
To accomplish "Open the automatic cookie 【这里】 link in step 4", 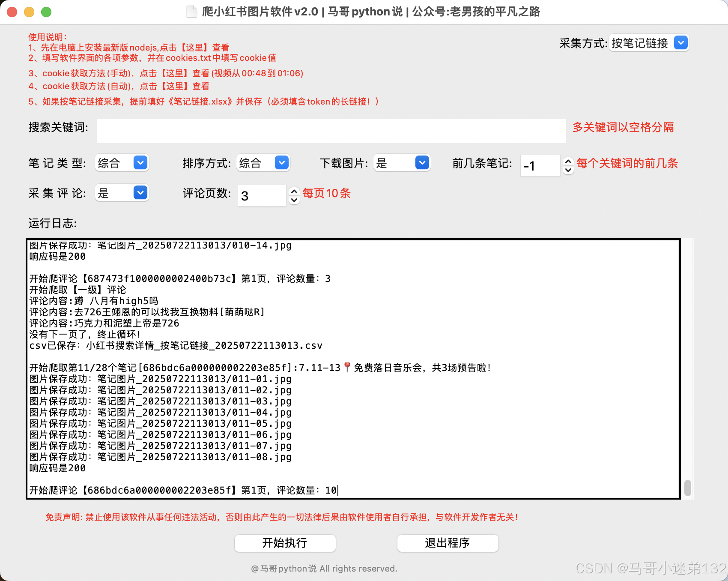I will (x=174, y=86).
